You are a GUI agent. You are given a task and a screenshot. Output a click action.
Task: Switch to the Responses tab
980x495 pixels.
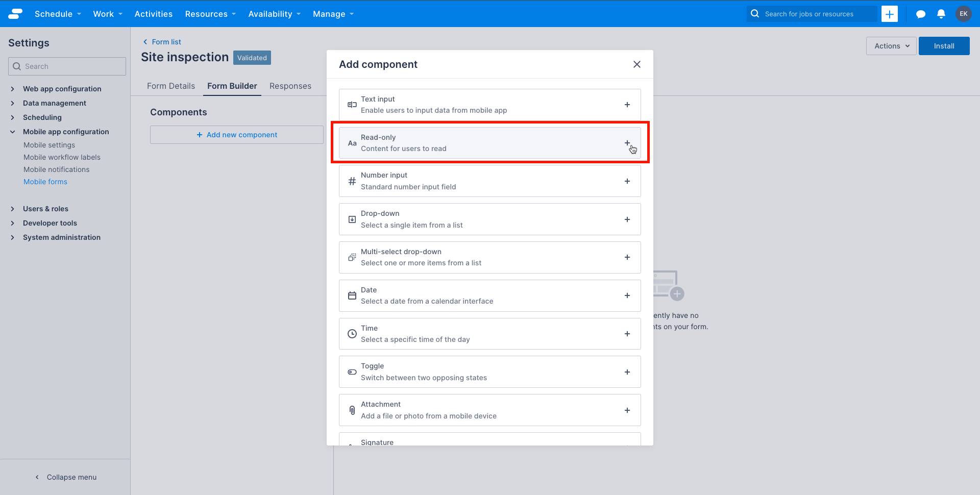click(290, 86)
